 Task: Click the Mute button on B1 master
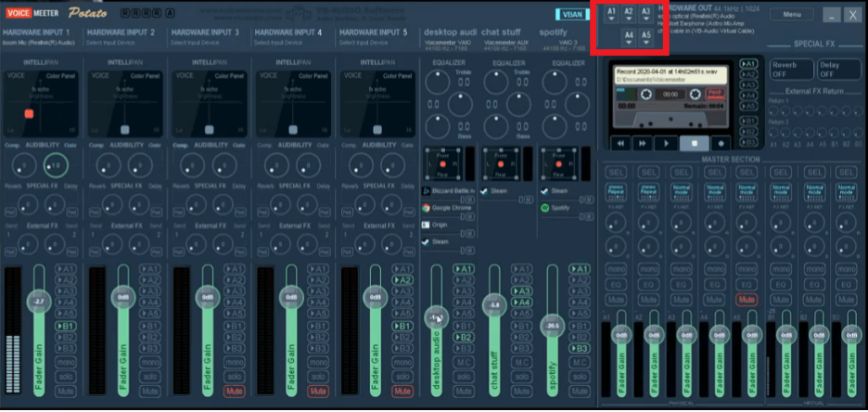pyautogui.click(x=780, y=300)
